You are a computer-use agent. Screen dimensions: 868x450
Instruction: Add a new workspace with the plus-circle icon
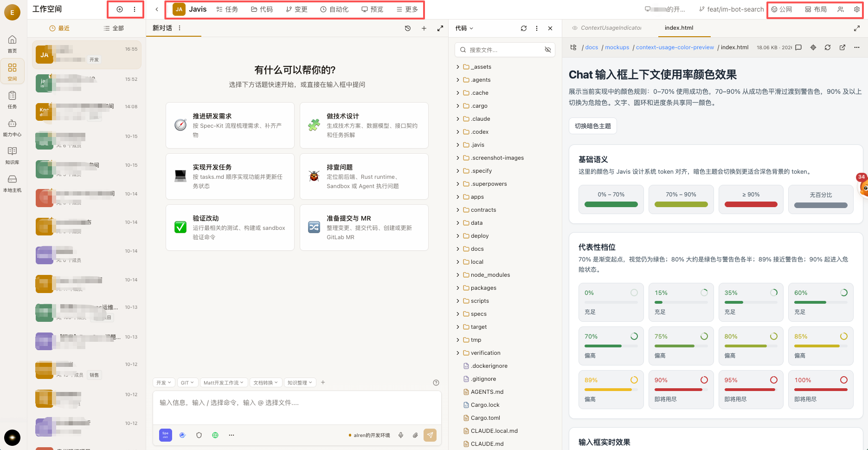(120, 9)
